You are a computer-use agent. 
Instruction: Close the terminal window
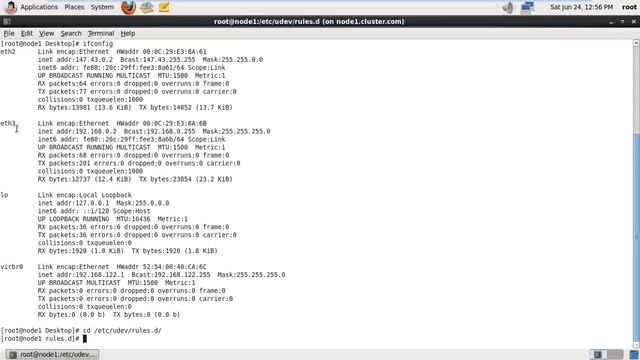pyautogui.click(x=633, y=22)
